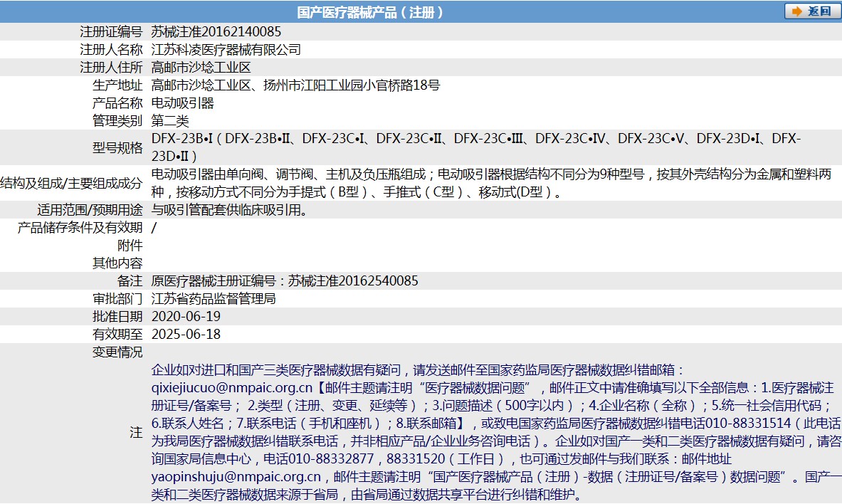This screenshot has width=842, height=504.
Task: Click product name 电动吸引器
Action: [183, 103]
